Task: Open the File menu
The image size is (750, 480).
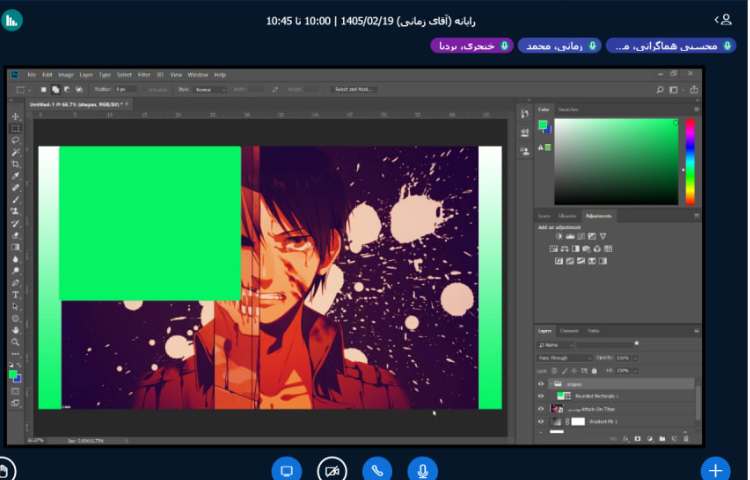Action: click(32, 75)
